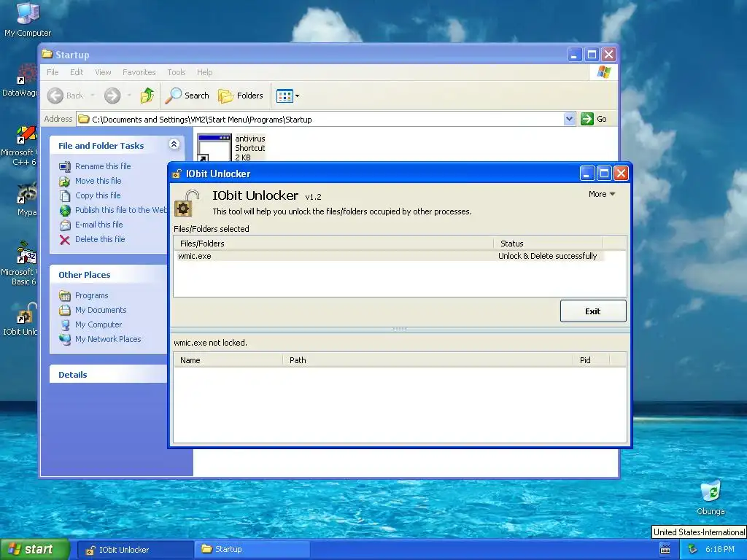This screenshot has width=747, height=560.
Task: Open the View menu in Startup window
Action: point(103,72)
